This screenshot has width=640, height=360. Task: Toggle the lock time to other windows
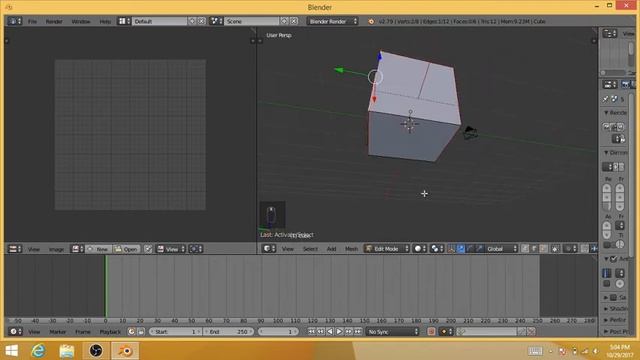tap(141, 332)
